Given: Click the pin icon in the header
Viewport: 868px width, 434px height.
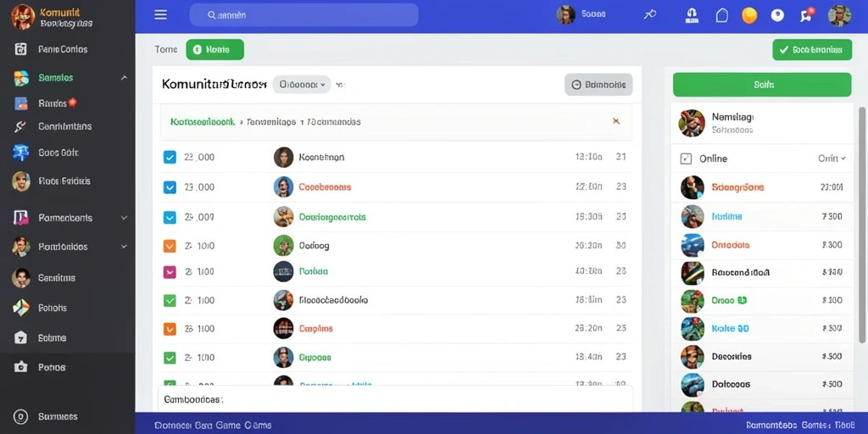Looking at the screenshot, I should [x=650, y=15].
